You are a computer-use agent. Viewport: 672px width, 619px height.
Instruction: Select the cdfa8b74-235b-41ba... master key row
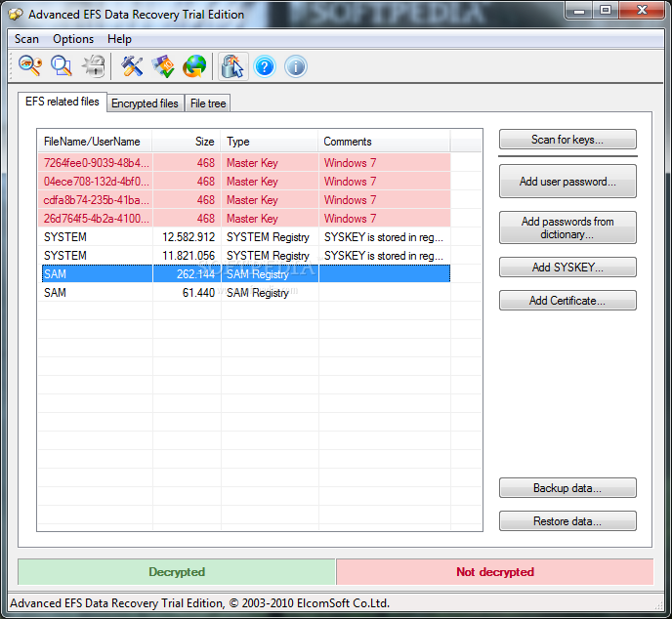(244, 199)
